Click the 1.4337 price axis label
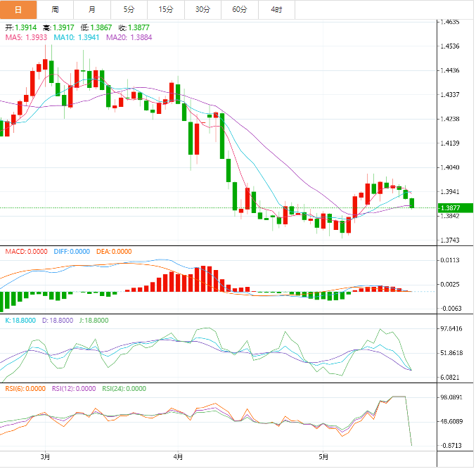This screenshot has height=469, width=476. tap(450, 95)
